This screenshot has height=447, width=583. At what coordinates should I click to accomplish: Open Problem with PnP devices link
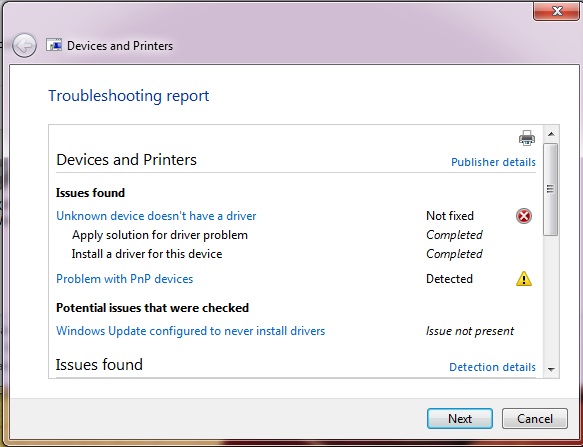click(125, 279)
